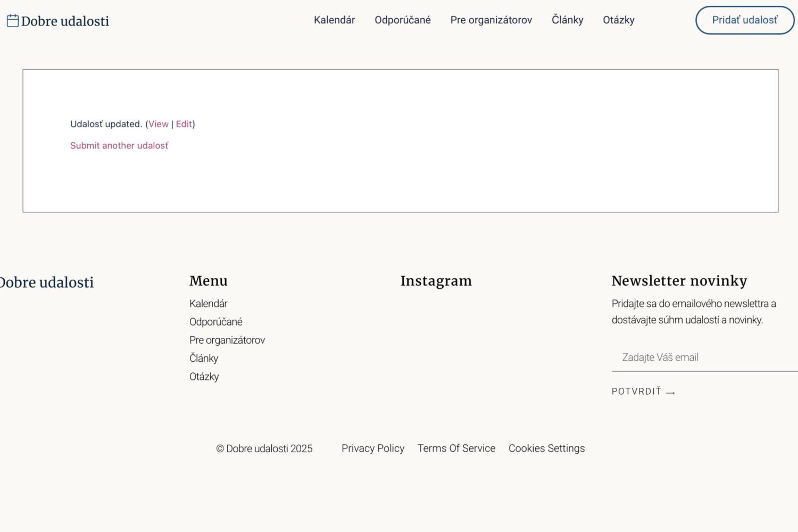Click Submit another udalosť link
Image resolution: width=798 pixels, height=532 pixels.
119,146
